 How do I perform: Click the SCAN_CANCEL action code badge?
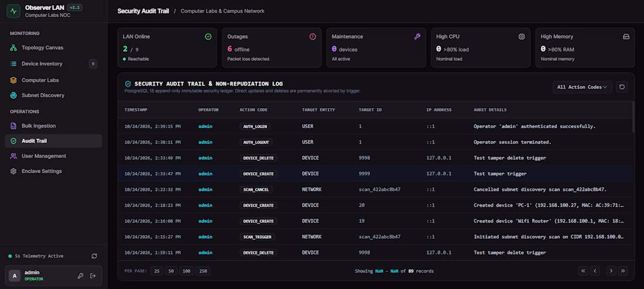coord(256,190)
